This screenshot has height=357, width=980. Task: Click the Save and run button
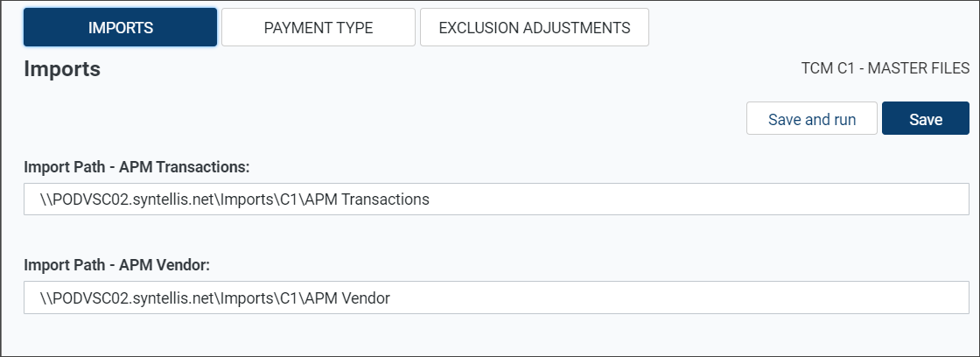[812, 119]
